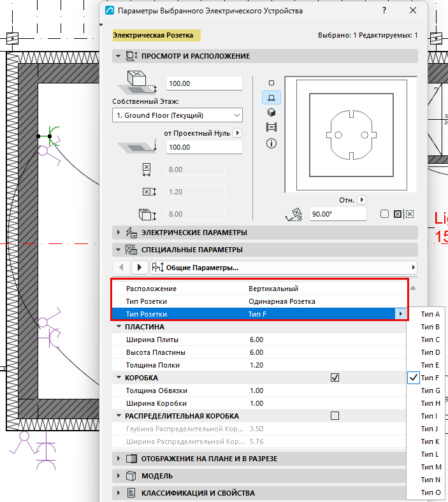This screenshot has height=502, width=448.
Task: Click the Электрическая Розетка name label
Action: click(153, 35)
